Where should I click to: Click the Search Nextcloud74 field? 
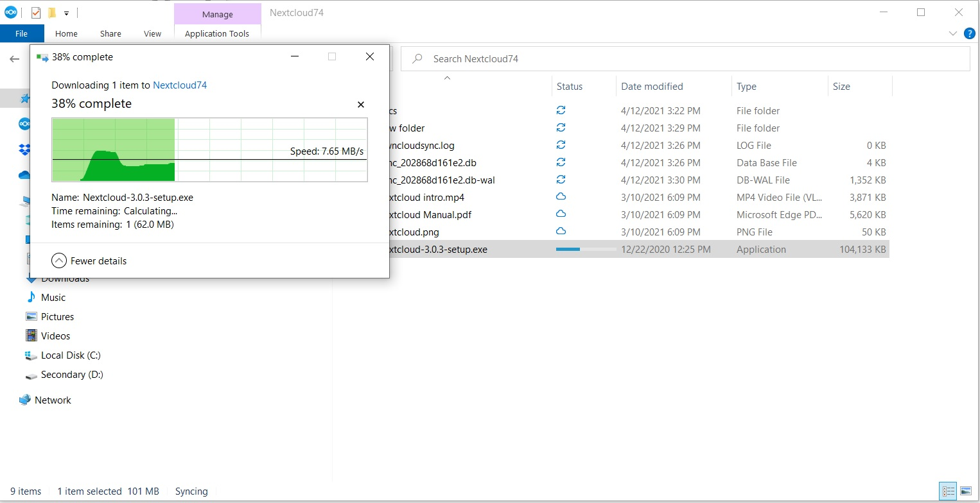[685, 58]
